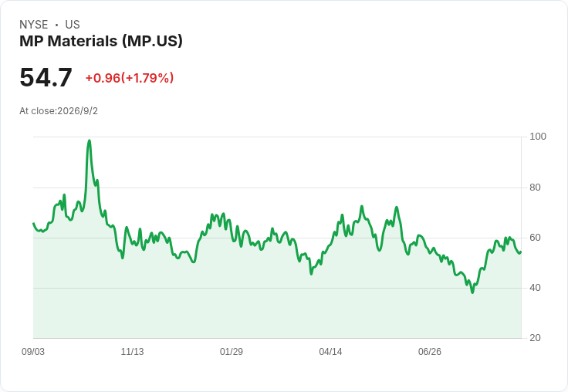Click the 01/29 x-axis date label

tap(232, 352)
